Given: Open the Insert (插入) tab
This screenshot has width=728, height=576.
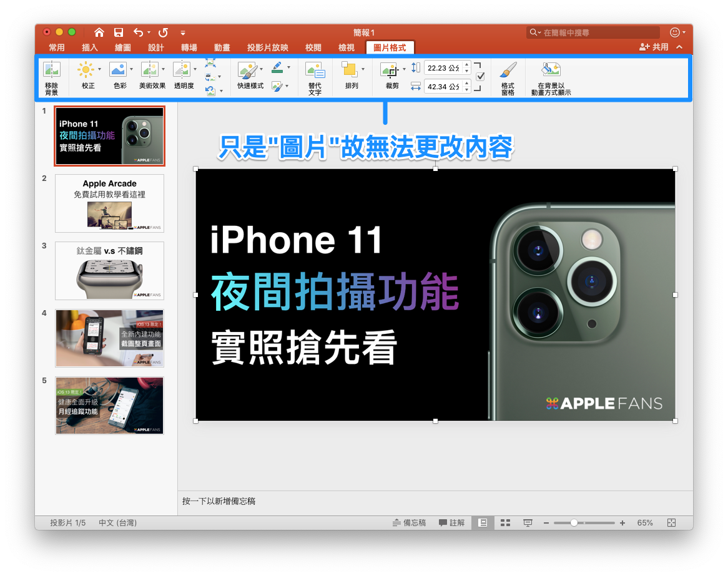Looking at the screenshot, I should point(90,47).
